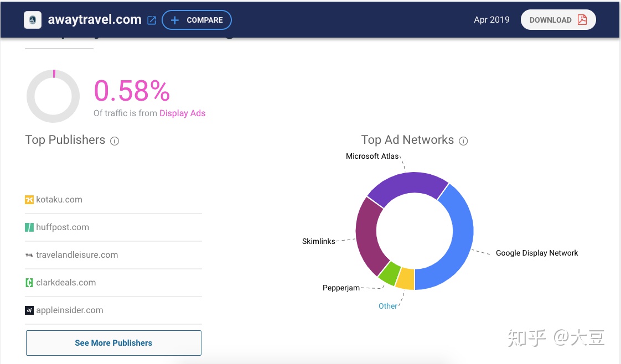The image size is (621, 364).
Task: Open the huffpost.com publisher row
Action: (x=113, y=227)
